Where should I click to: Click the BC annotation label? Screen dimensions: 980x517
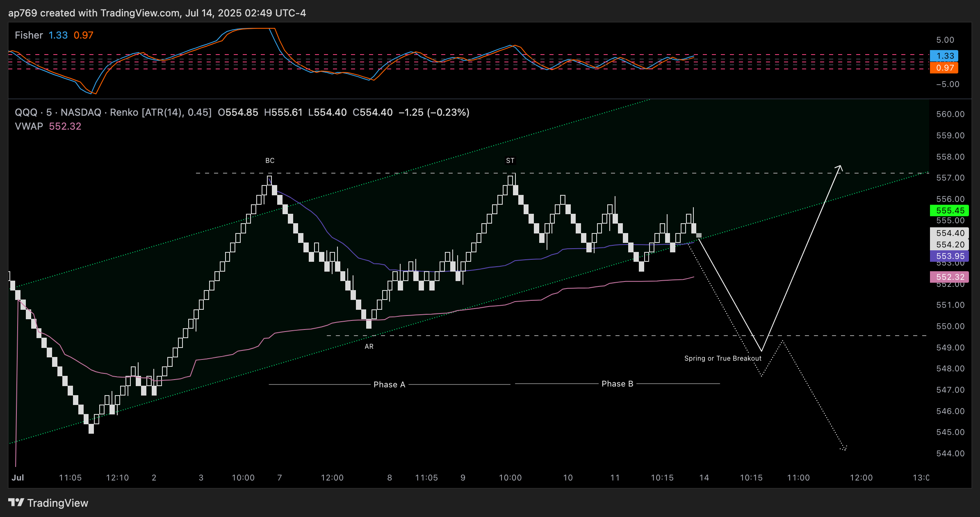pos(270,160)
